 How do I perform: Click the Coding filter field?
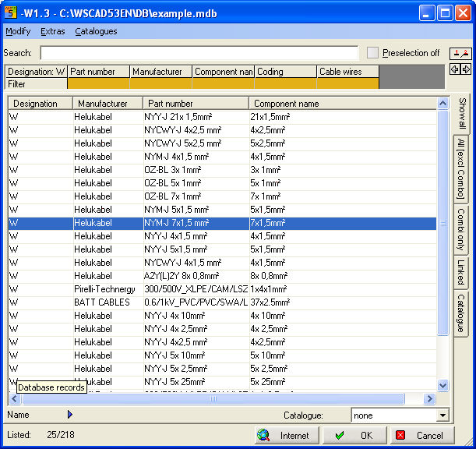tap(285, 83)
